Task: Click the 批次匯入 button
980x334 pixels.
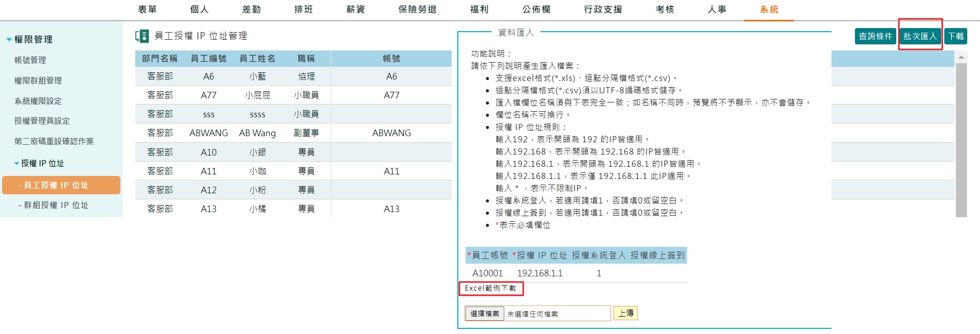Action: coord(920,36)
